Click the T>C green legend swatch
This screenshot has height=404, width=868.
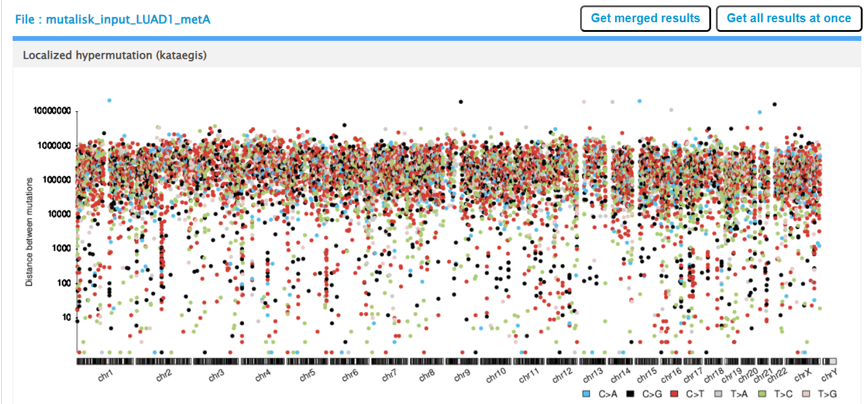pos(762,394)
